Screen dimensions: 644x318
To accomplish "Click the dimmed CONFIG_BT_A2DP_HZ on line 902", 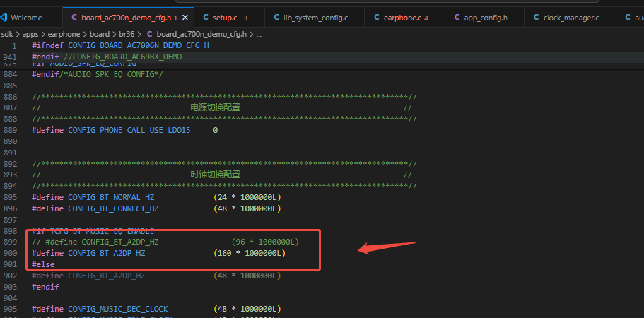I will (106, 276).
